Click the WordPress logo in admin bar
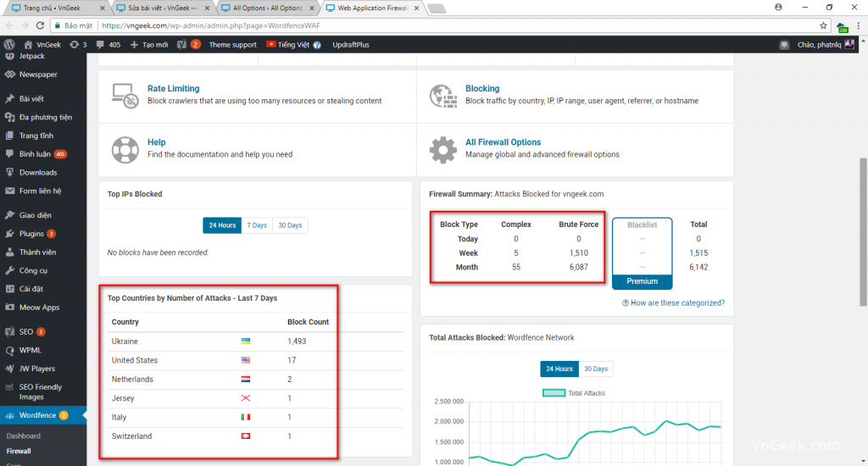This screenshot has width=868, height=466. click(x=8, y=45)
